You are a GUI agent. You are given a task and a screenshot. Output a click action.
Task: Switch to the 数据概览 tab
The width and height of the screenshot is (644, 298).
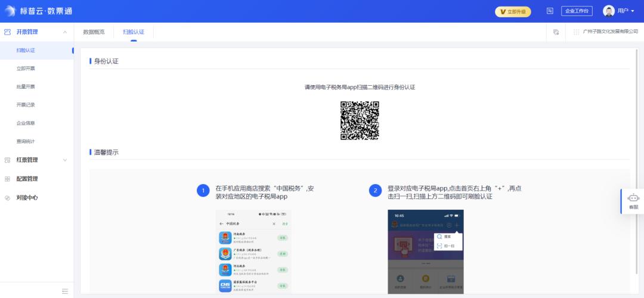(94, 32)
